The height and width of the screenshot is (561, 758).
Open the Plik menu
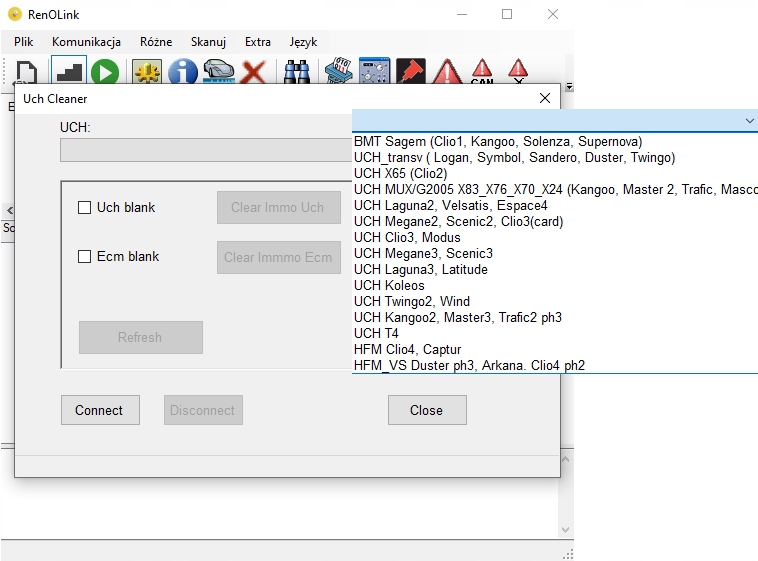[23, 42]
